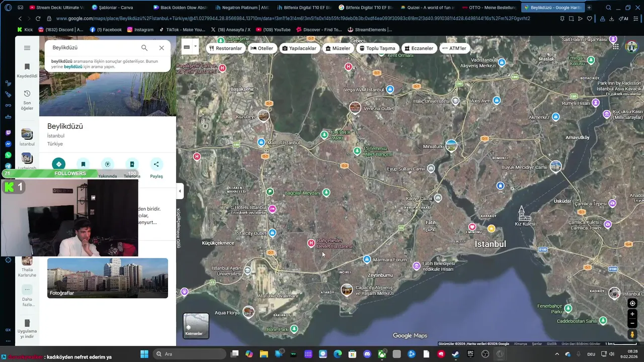
Task: Open the Google Maps hamburger menu
Action: coord(27,48)
